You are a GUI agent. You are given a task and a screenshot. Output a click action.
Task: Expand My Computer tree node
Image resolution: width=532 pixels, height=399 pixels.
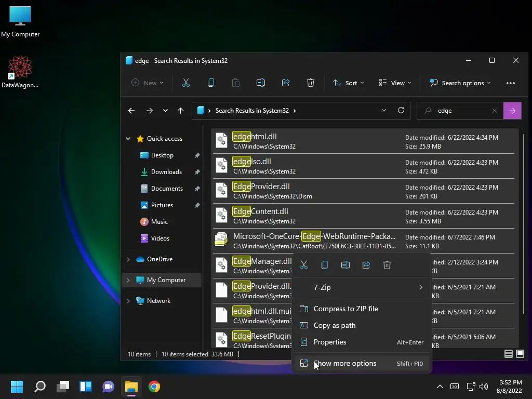(128, 280)
